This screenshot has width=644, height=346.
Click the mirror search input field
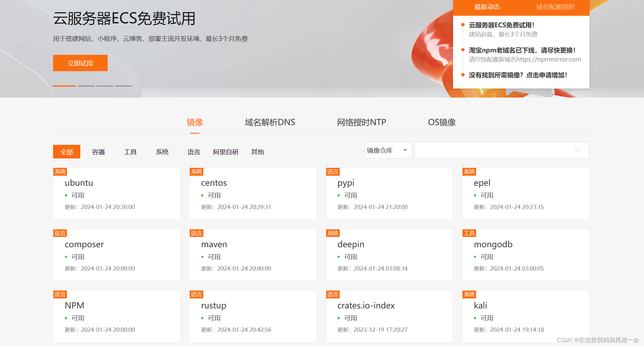pos(502,150)
